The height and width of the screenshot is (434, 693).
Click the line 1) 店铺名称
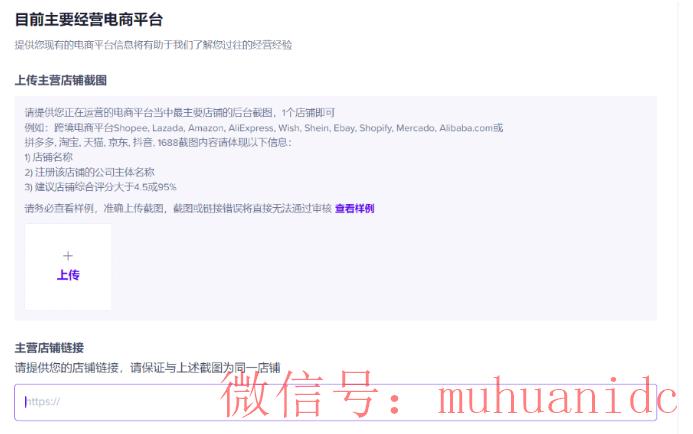pos(49,157)
